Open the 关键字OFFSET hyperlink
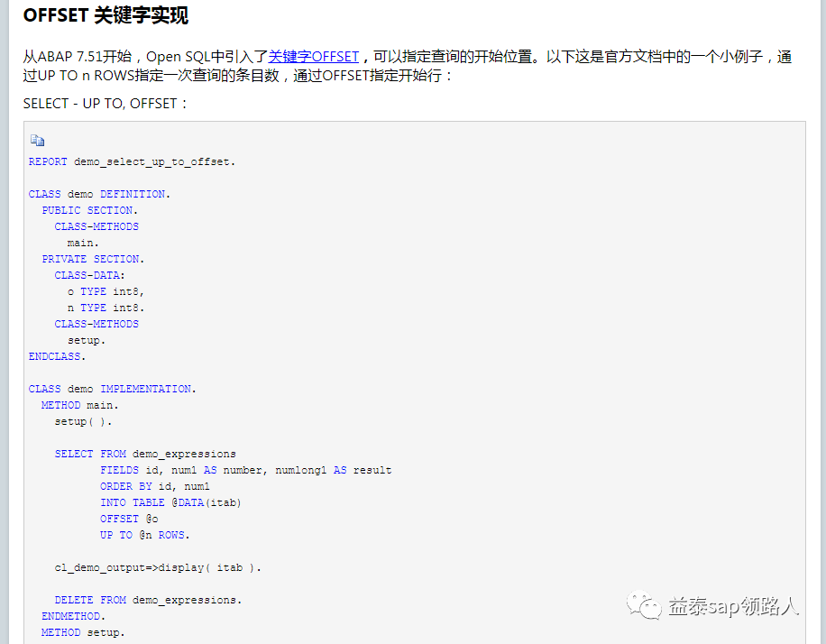This screenshot has height=644, width=826. pos(314,57)
